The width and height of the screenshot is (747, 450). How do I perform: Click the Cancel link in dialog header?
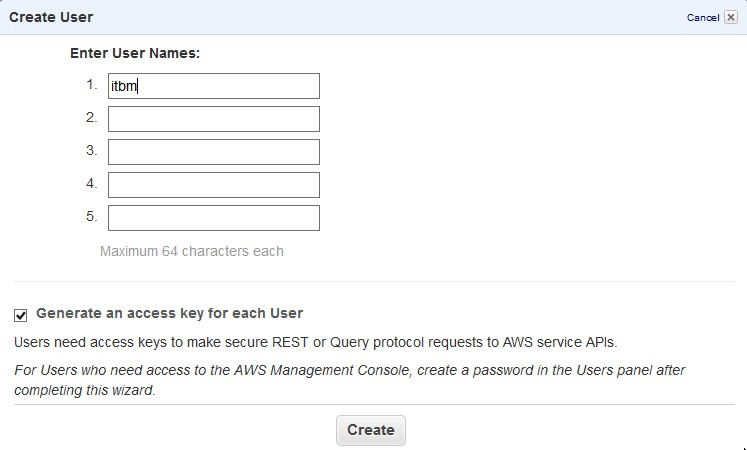coord(702,18)
